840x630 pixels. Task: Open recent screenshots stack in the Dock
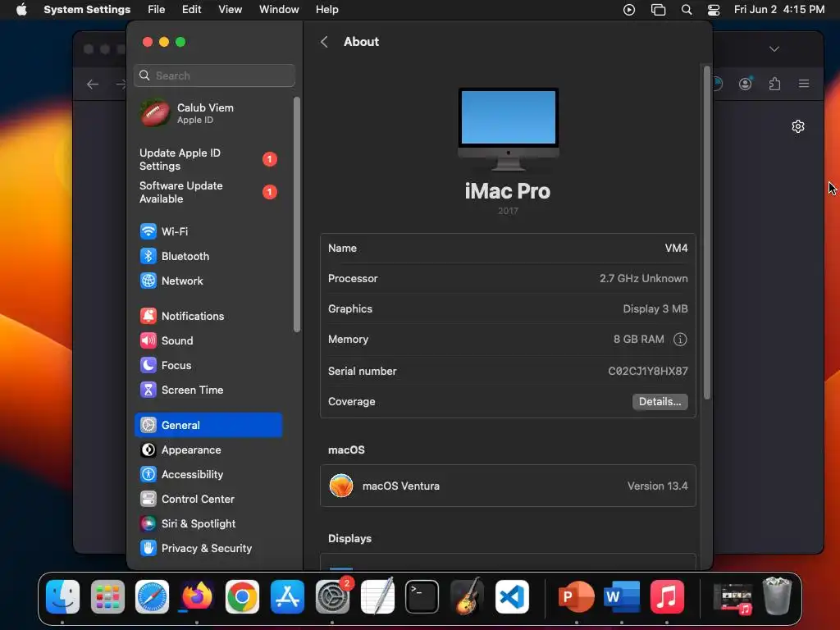pos(733,598)
